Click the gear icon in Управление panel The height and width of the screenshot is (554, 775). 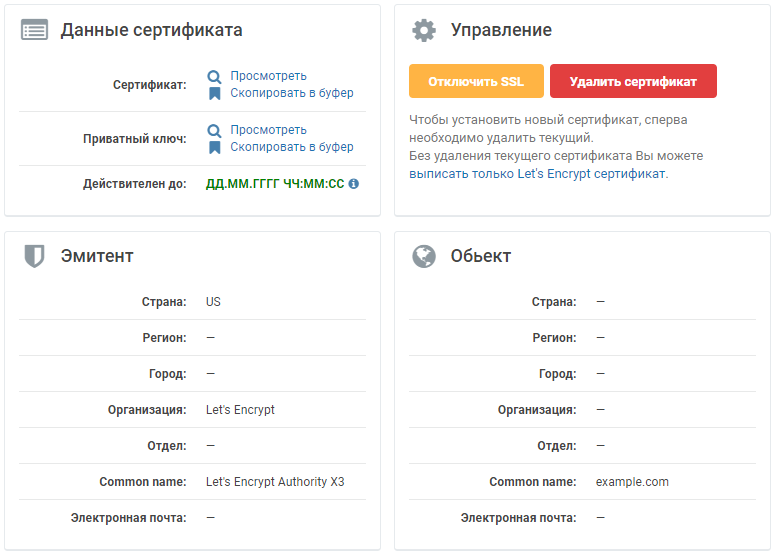coord(424,30)
